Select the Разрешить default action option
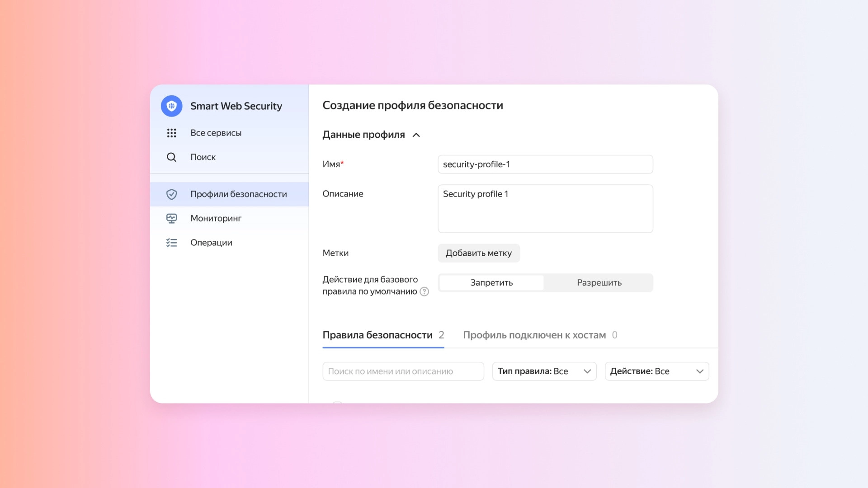 pos(599,283)
